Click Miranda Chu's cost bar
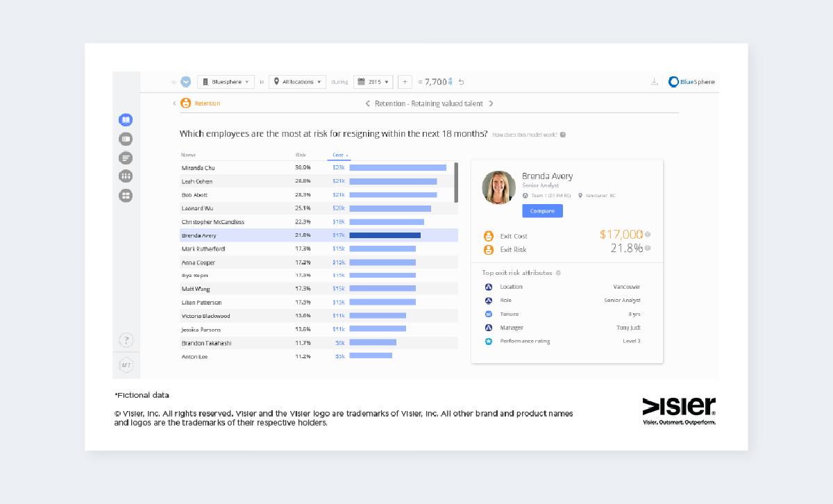The width and height of the screenshot is (833, 504). point(398,168)
